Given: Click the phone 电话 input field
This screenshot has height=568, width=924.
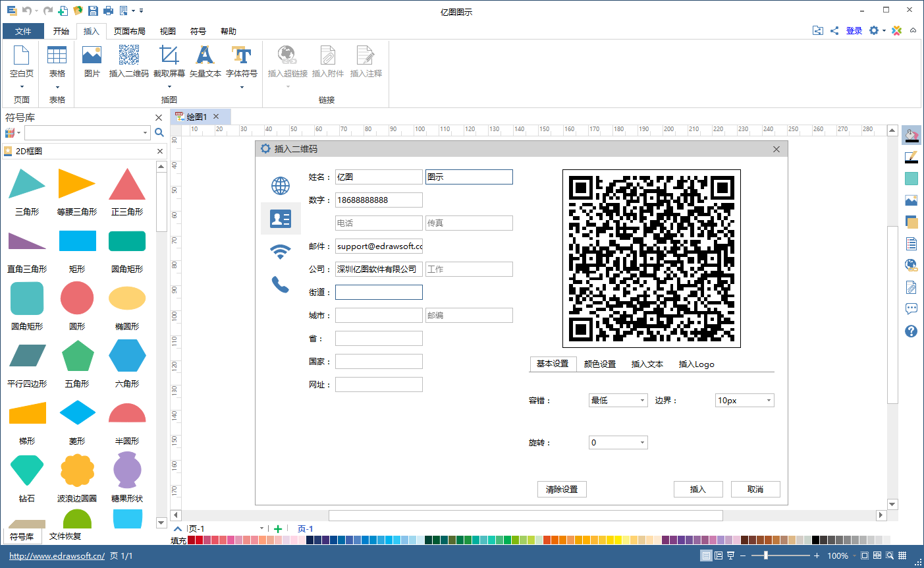Looking at the screenshot, I should coord(379,223).
